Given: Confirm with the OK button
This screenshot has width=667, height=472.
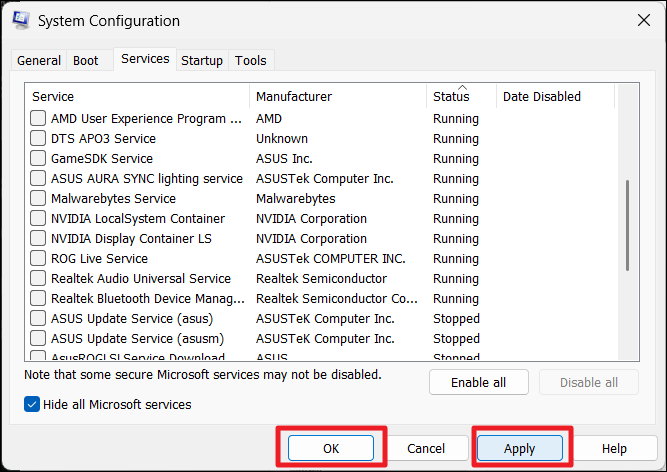Looking at the screenshot, I should pyautogui.click(x=331, y=449).
